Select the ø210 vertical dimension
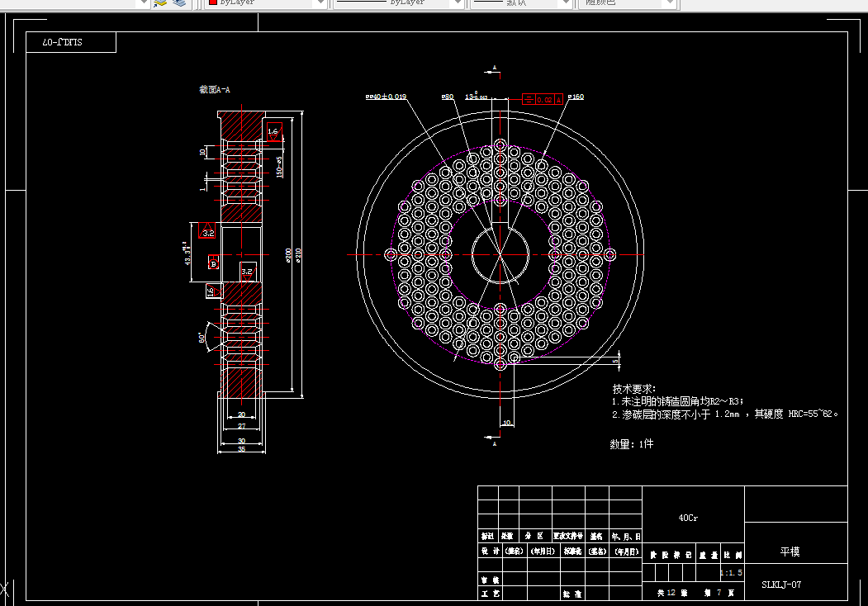The height and width of the screenshot is (606, 868). pos(298,255)
